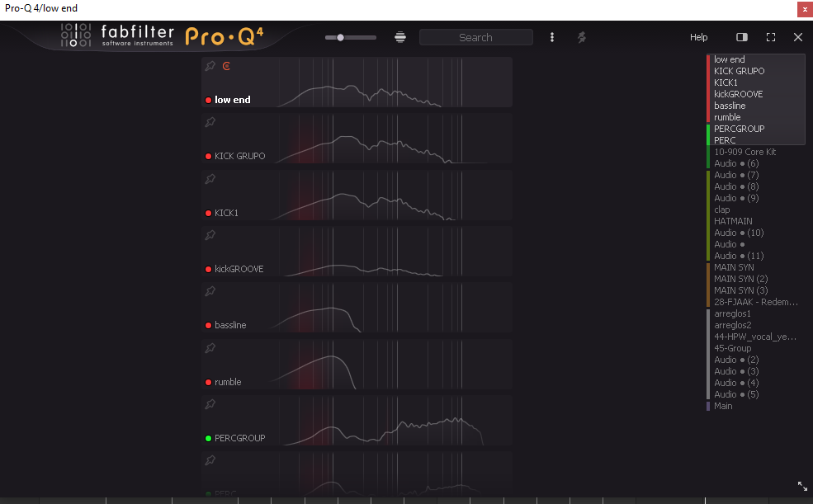
Task: Choose HATMAIN from the track list
Action: (733, 221)
